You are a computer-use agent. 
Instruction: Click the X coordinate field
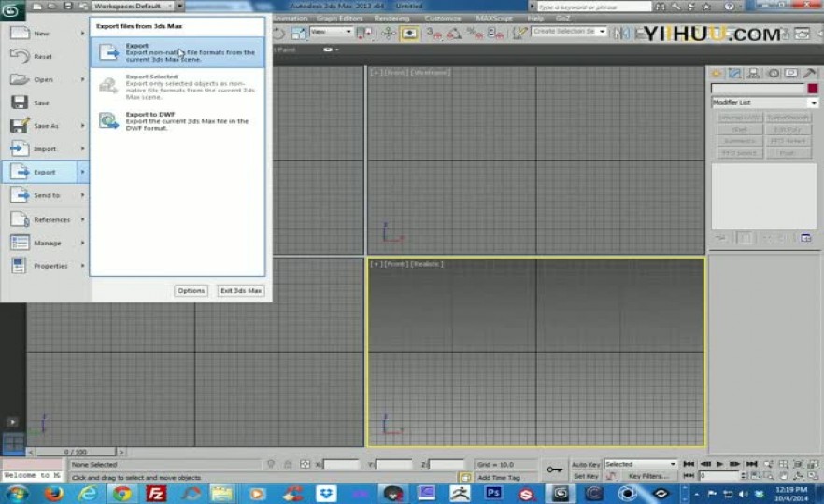pos(341,465)
